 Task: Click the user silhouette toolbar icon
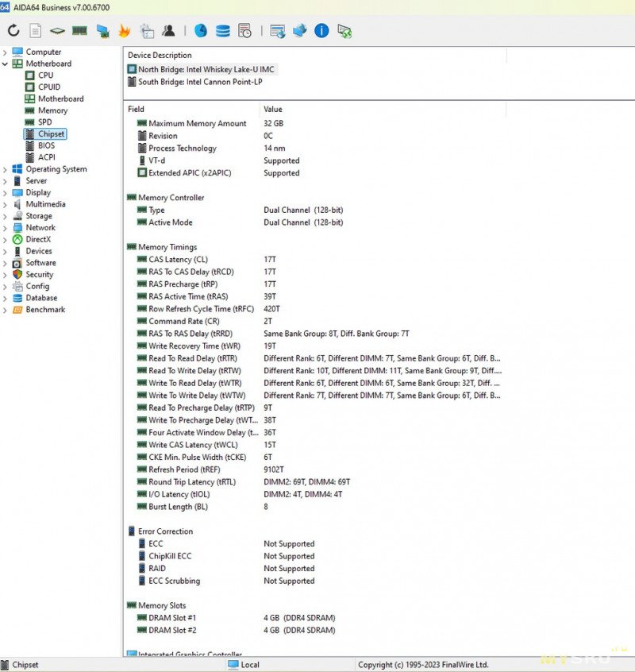tap(169, 30)
